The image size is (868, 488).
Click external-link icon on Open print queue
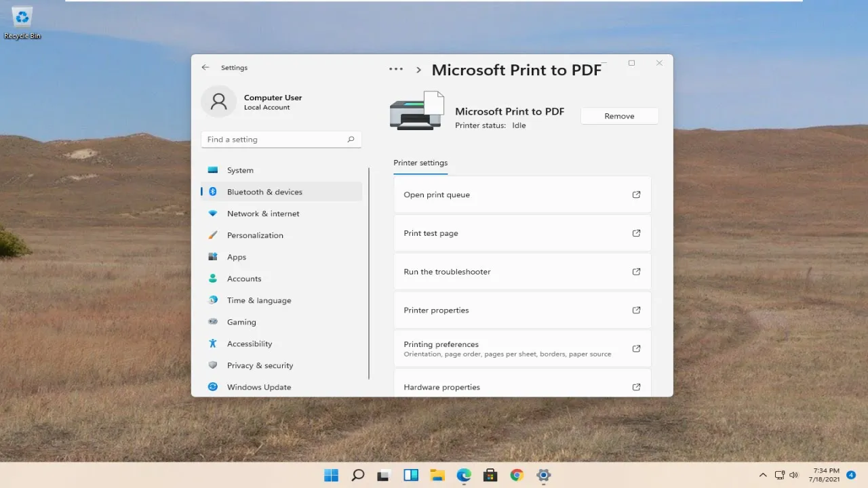(636, 195)
